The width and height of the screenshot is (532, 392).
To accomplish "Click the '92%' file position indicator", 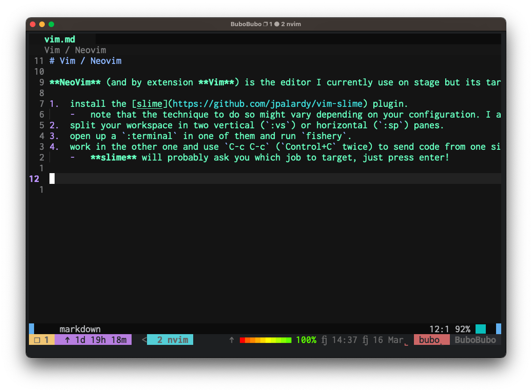I will [462, 329].
